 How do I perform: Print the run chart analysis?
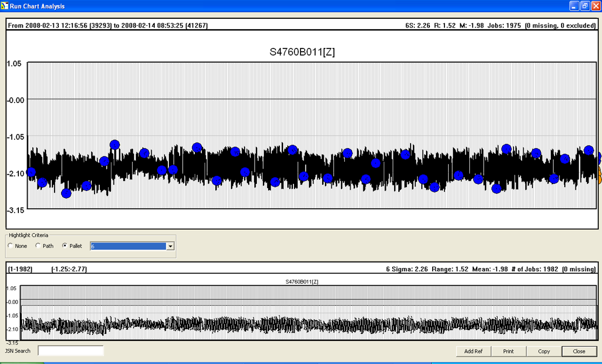pos(509,351)
